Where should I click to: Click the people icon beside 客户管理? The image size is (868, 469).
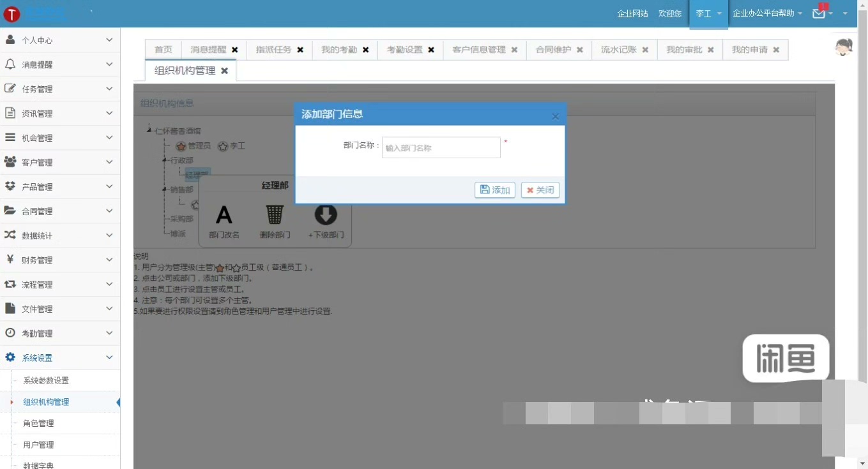click(10, 162)
